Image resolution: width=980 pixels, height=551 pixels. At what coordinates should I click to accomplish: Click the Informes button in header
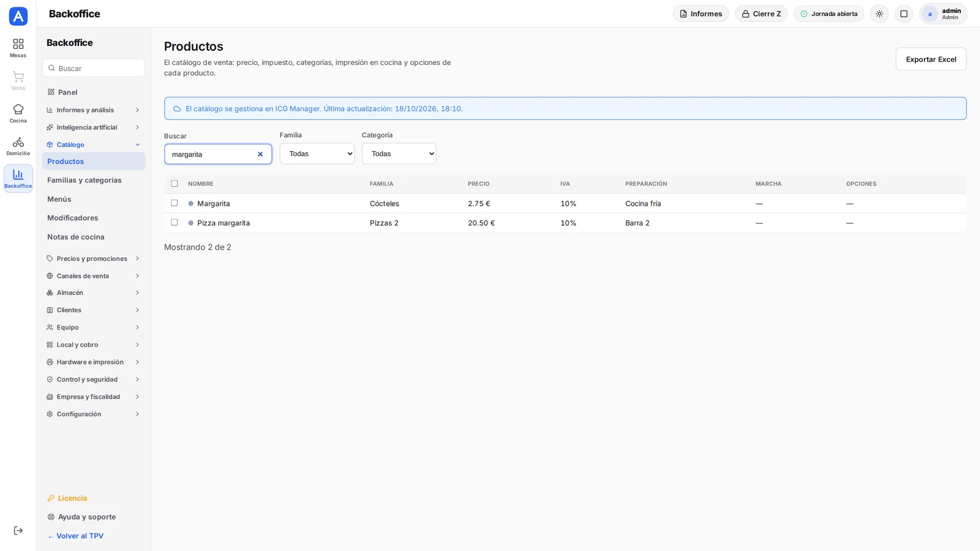(x=701, y=13)
